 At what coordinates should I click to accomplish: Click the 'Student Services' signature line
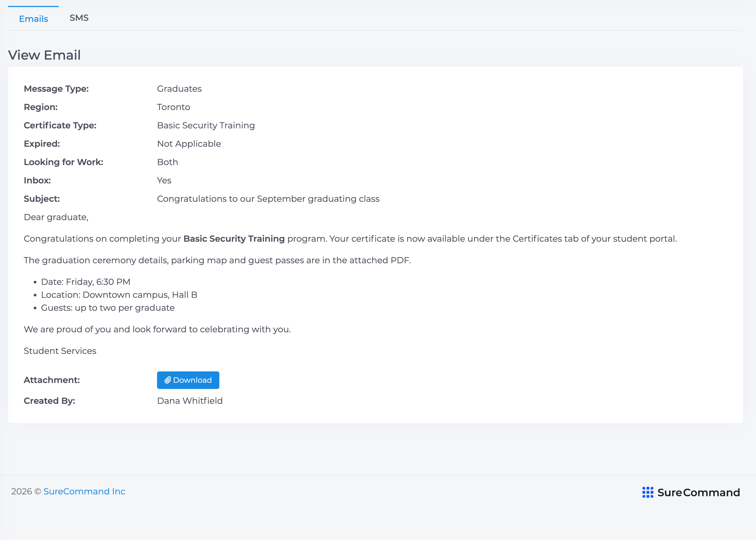point(60,351)
